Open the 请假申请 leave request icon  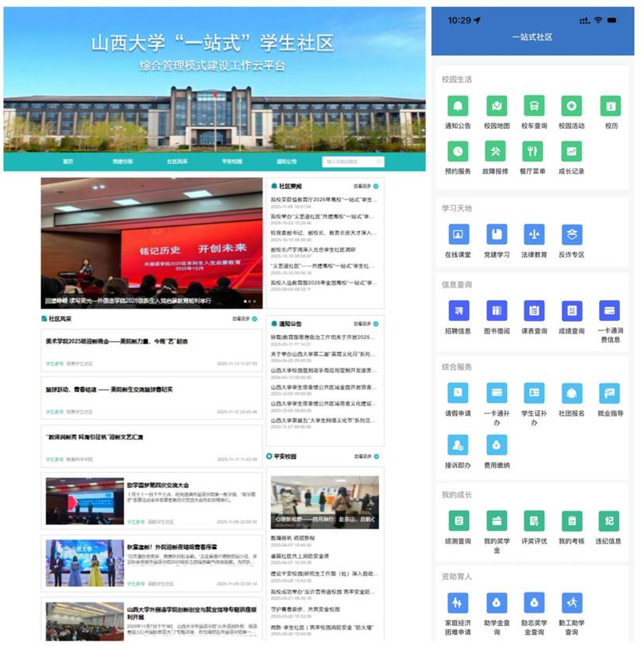click(458, 393)
